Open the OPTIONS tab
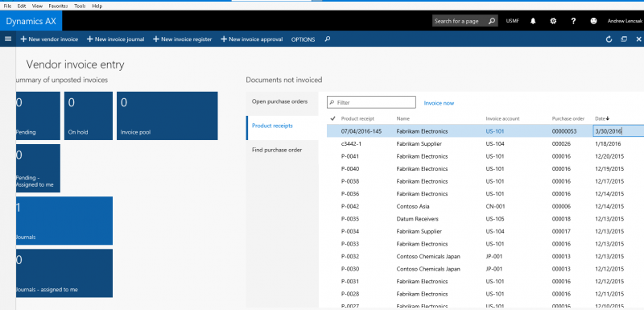644x310 pixels. tap(303, 39)
